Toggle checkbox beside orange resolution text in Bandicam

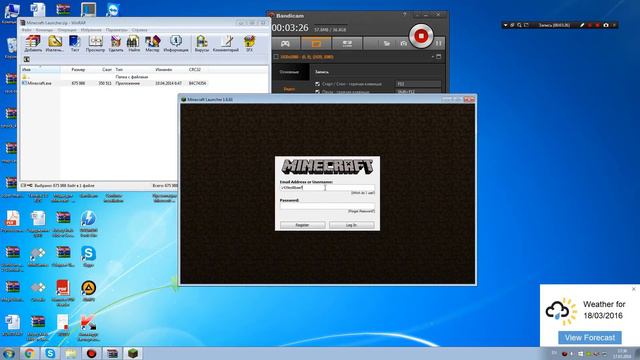[276, 57]
